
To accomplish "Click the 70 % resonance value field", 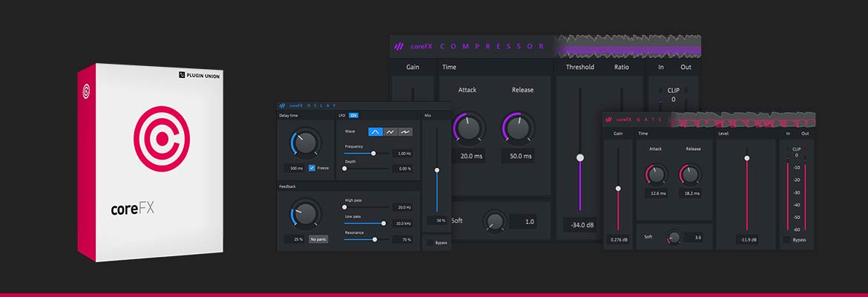I will (402, 239).
